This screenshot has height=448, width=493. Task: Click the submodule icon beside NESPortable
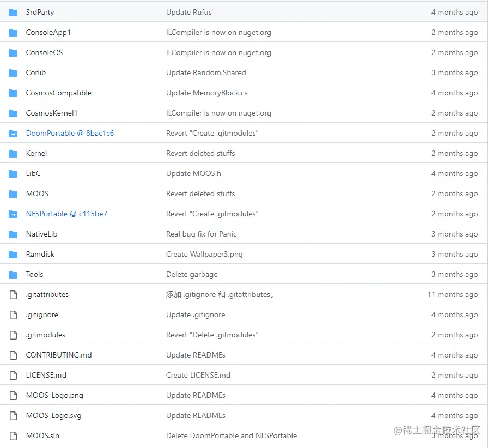[13, 214]
